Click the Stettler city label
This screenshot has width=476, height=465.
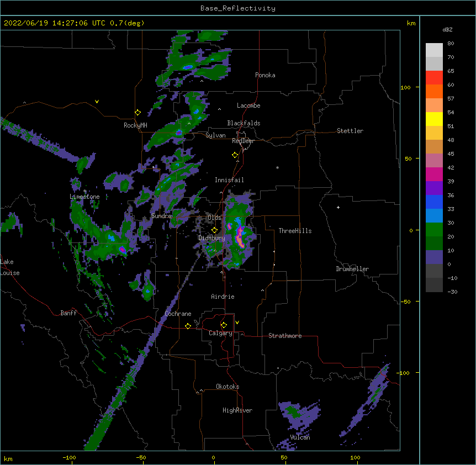pyautogui.click(x=350, y=131)
